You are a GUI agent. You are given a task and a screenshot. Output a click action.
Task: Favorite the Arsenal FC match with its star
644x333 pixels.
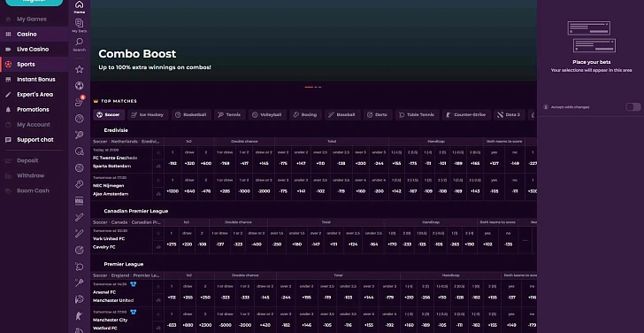tap(158, 287)
